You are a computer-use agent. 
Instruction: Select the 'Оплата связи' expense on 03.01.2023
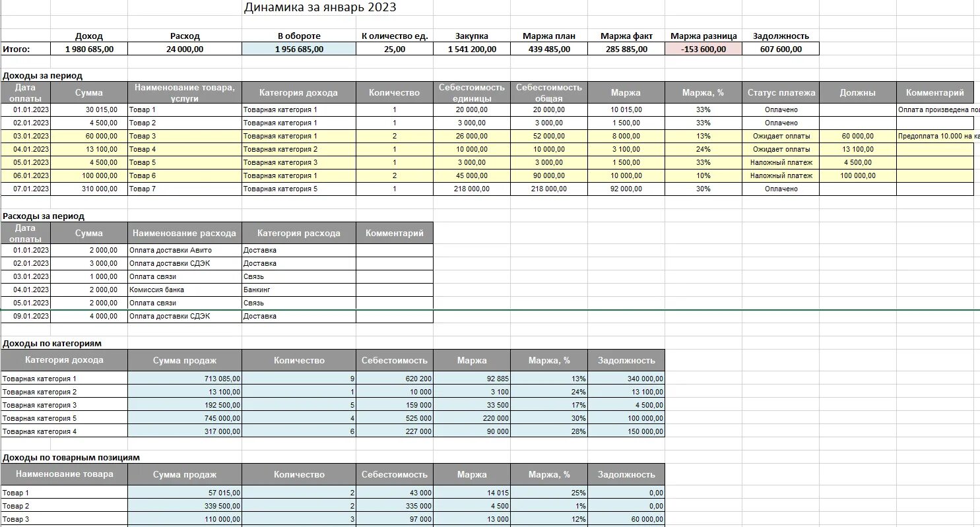point(185,276)
